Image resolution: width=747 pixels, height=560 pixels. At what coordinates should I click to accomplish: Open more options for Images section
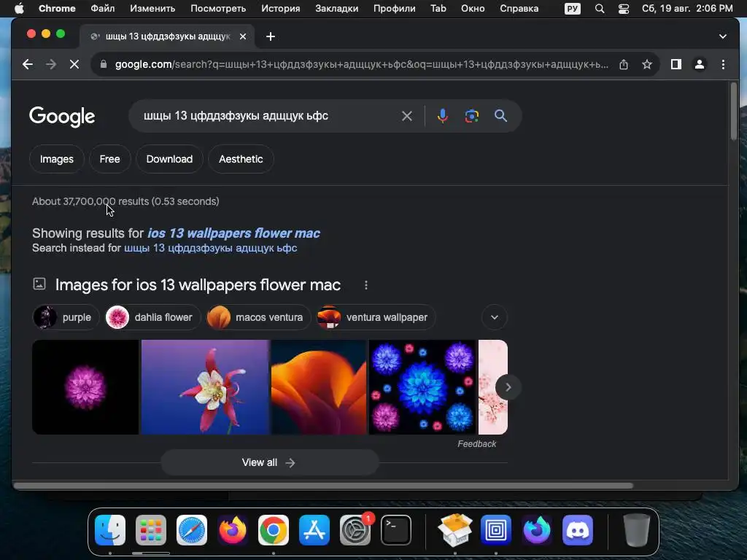[366, 285]
